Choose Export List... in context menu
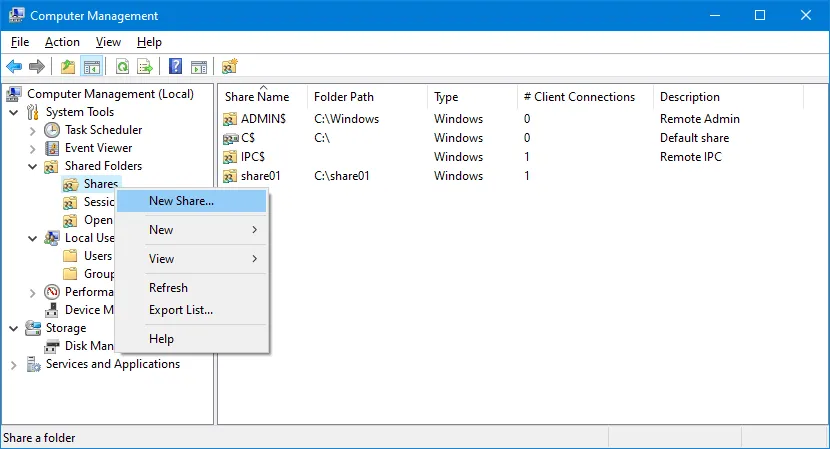The height and width of the screenshot is (449, 830). tap(181, 310)
